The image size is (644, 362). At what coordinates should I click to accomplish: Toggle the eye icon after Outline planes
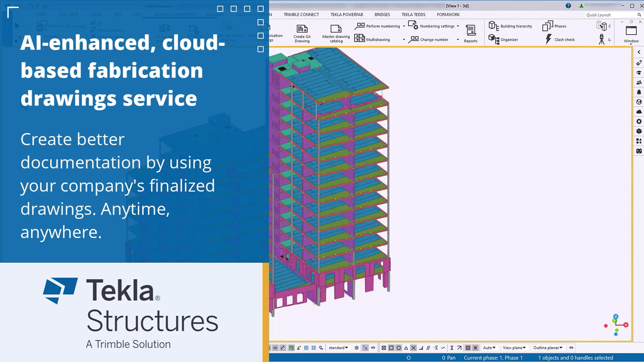pos(571,348)
